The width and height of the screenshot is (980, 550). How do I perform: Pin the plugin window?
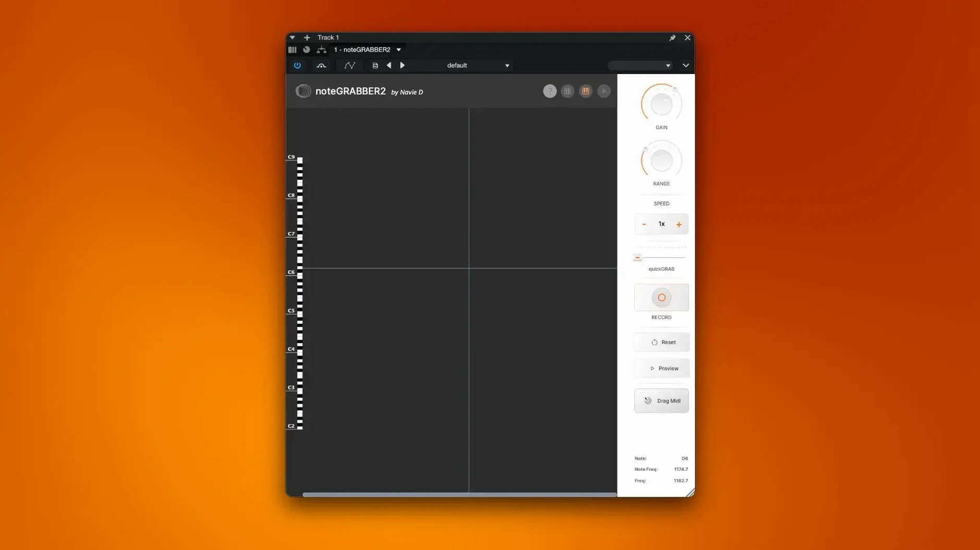672,38
